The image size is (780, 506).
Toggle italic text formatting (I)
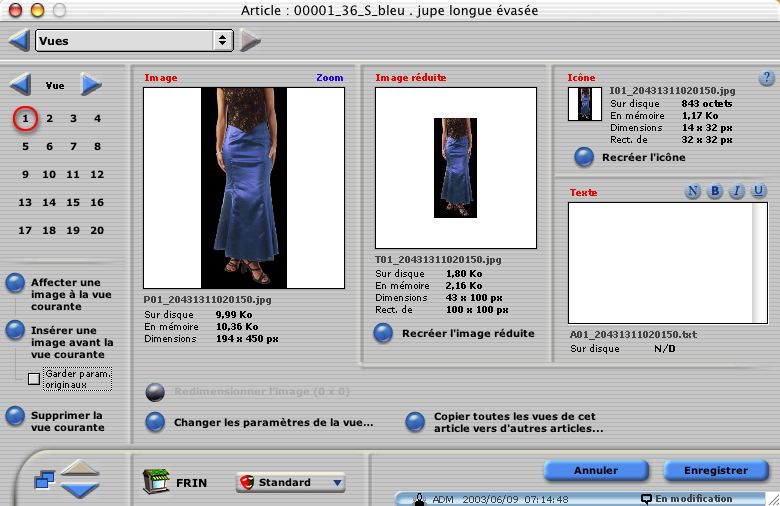coord(737,191)
